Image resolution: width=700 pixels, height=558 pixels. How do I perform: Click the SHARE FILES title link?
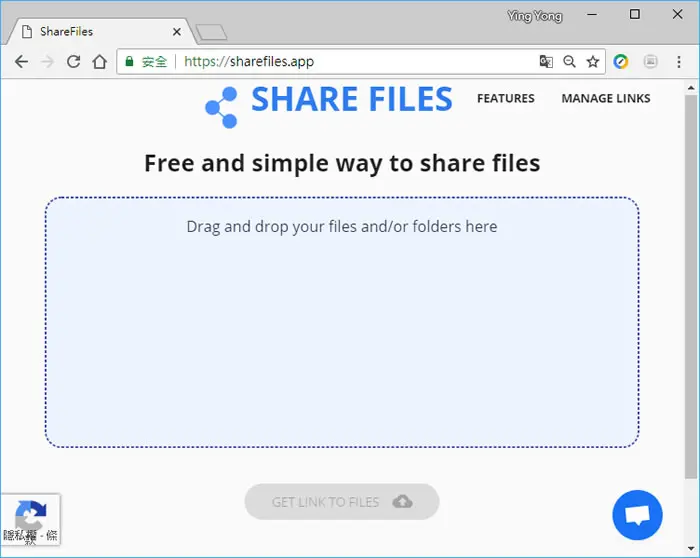352,99
